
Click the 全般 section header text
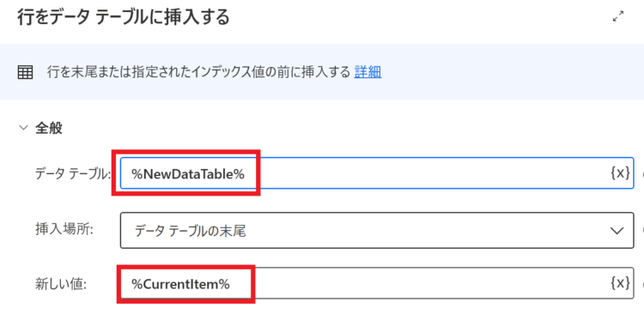pyautogui.click(x=48, y=128)
